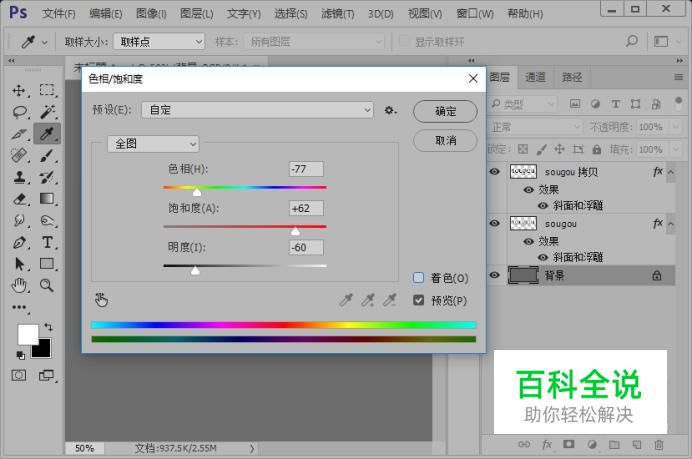Image resolution: width=692 pixels, height=459 pixels.
Task: Hide the sougou layer visibility eye
Action: [495, 223]
